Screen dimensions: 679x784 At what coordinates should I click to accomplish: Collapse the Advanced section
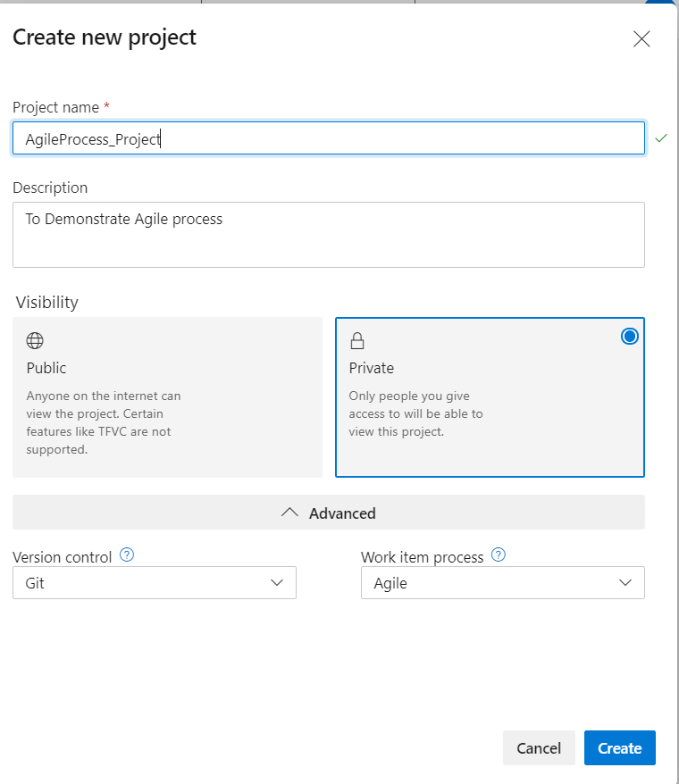(329, 513)
